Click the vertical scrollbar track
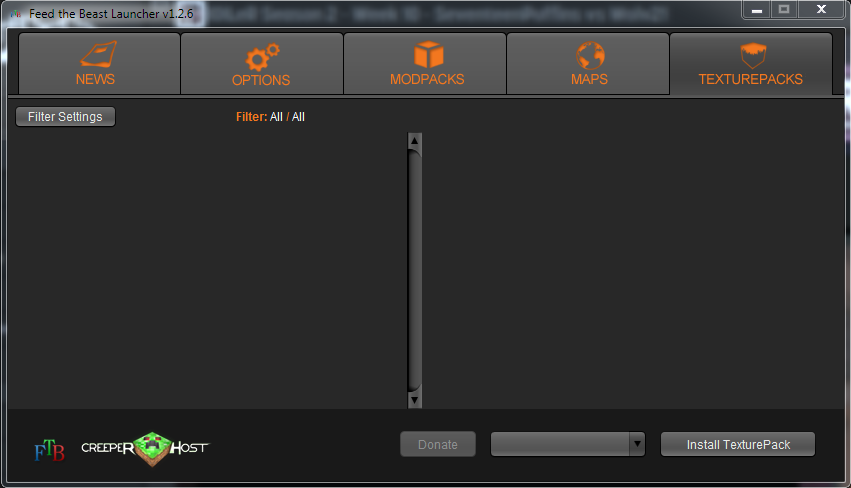 click(x=415, y=270)
